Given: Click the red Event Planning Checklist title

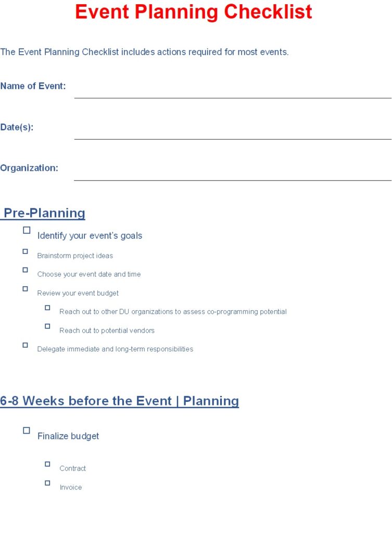Looking at the screenshot, I should [194, 12].
